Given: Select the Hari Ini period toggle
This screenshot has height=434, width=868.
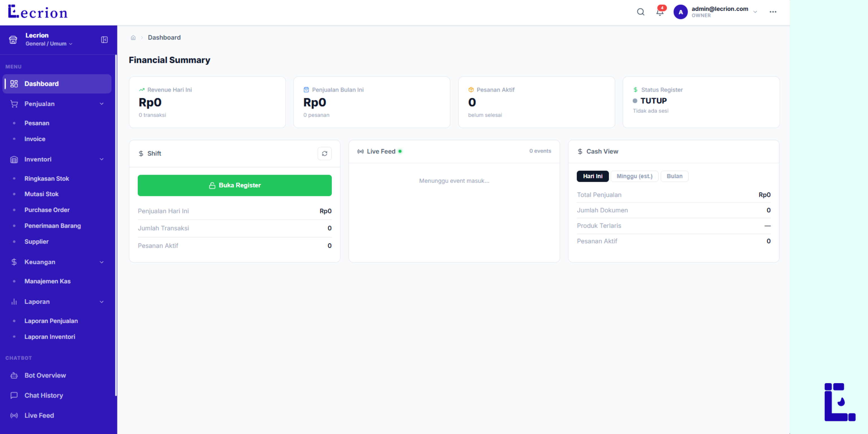Looking at the screenshot, I should point(592,176).
